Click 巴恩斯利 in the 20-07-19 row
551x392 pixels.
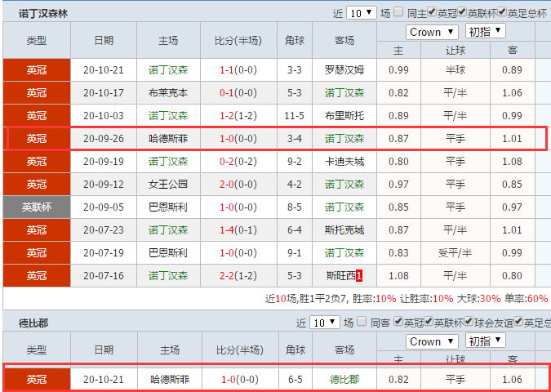coord(168,253)
